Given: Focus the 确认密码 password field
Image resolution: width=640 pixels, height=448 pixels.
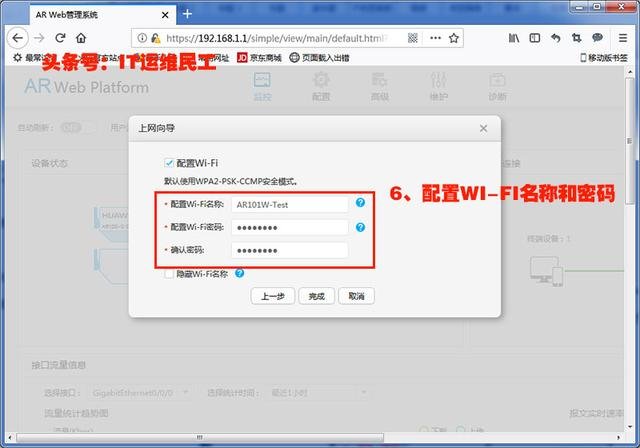Looking at the screenshot, I should point(289,250).
